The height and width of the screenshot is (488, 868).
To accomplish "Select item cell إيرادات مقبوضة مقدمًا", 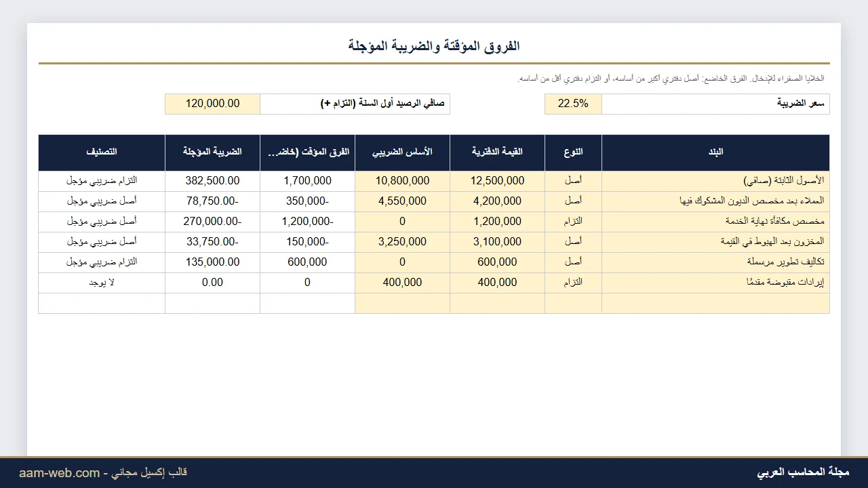I will pos(715,283).
